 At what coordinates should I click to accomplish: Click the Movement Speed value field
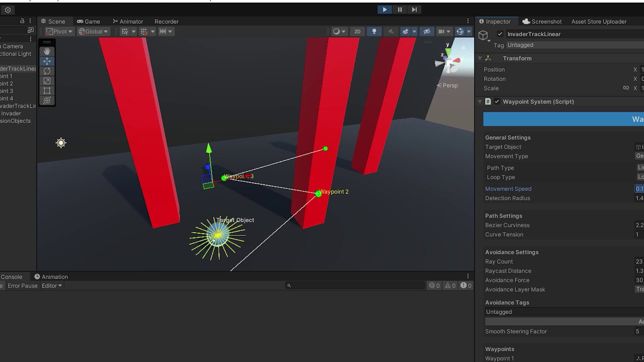tap(639, 189)
